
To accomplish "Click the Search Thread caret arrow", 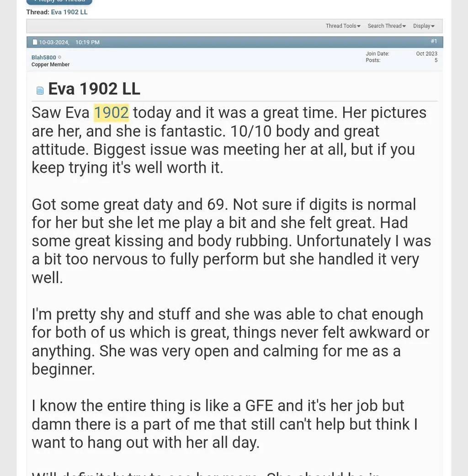I will 404,26.
